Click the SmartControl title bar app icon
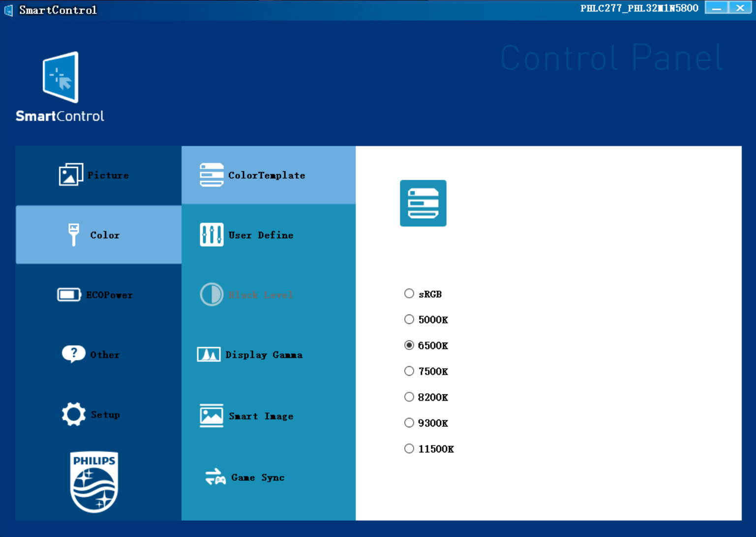Viewport: 756px width, 537px height. click(8, 10)
